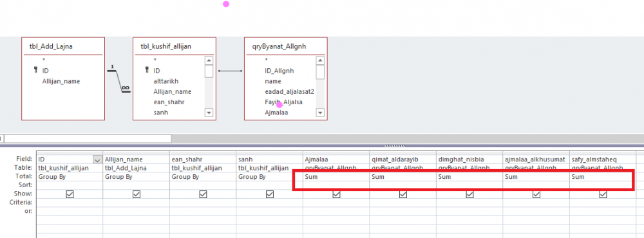
Task: Select sanh field in tbl_kushif_allijan
Action: [160, 112]
